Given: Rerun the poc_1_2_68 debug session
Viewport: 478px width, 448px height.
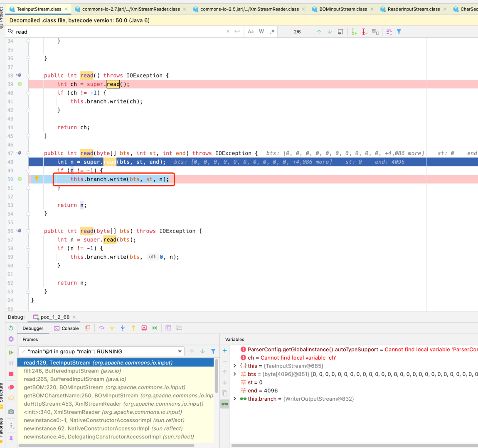Looking at the screenshot, I should point(11,328).
